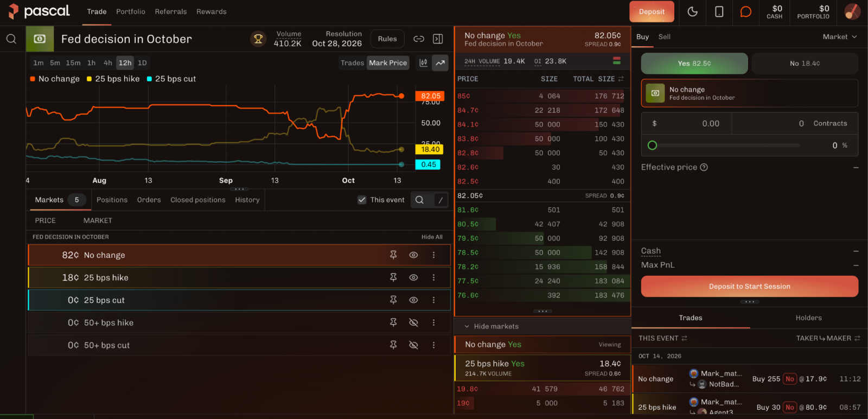Pin the No change market row

click(x=393, y=255)
